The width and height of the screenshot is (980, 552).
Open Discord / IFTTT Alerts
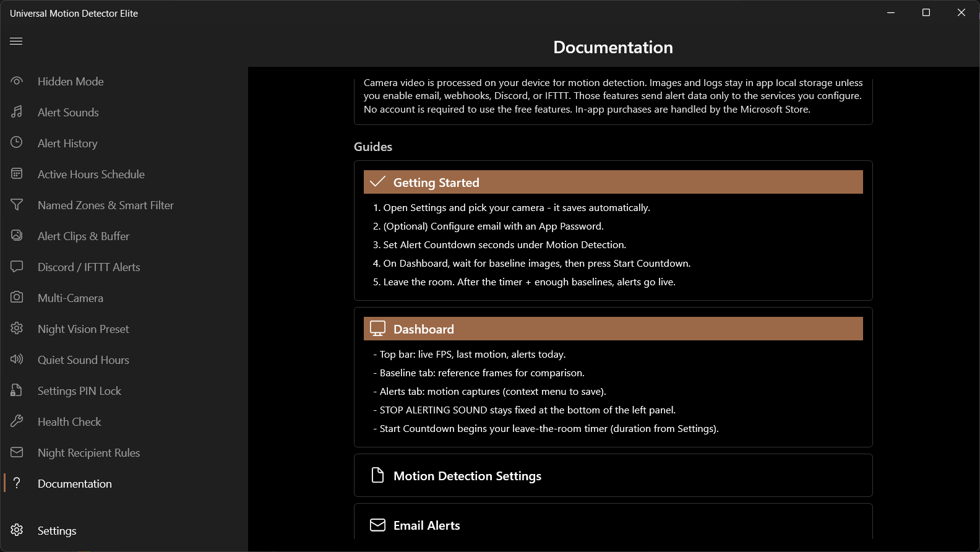[x=124, y=267]
